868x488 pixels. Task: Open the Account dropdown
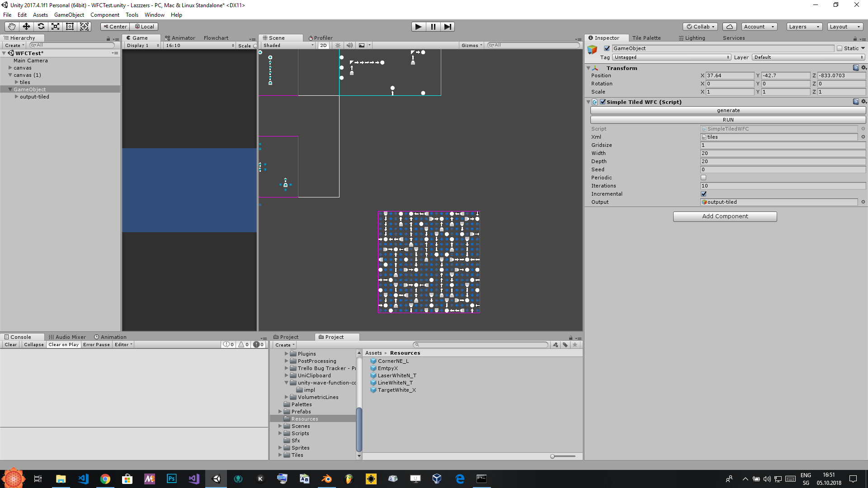[x=759, y=27]
